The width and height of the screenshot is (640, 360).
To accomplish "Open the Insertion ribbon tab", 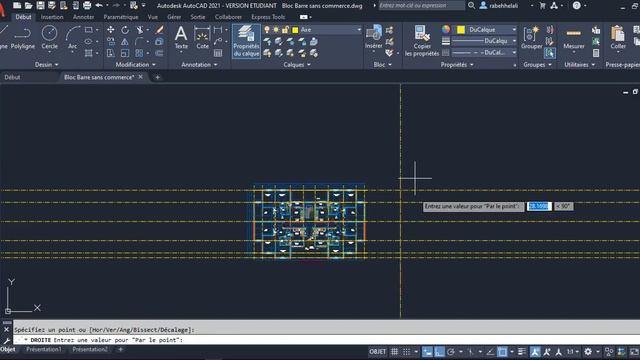I will [x=52, y=17].
